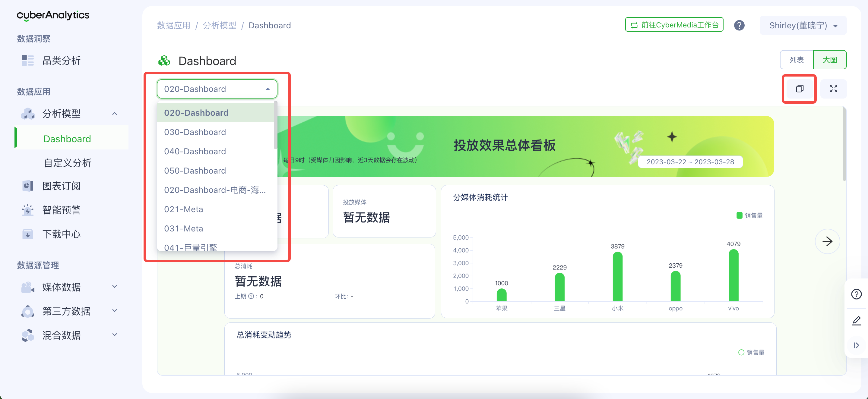
Task: Click the question mark help icon in header
Action: [x=739, y=25]
